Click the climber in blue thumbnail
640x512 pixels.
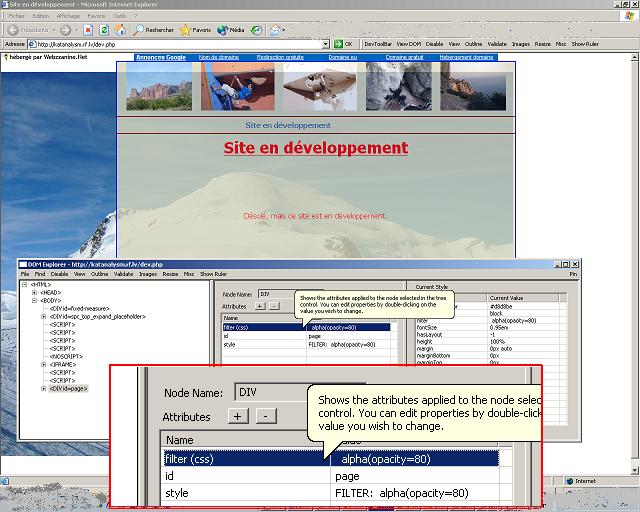237,86
